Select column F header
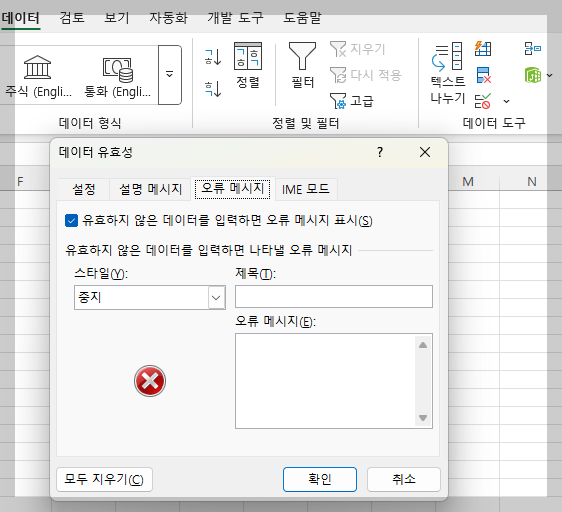This screenshot has height=512, width=562. 20,181
